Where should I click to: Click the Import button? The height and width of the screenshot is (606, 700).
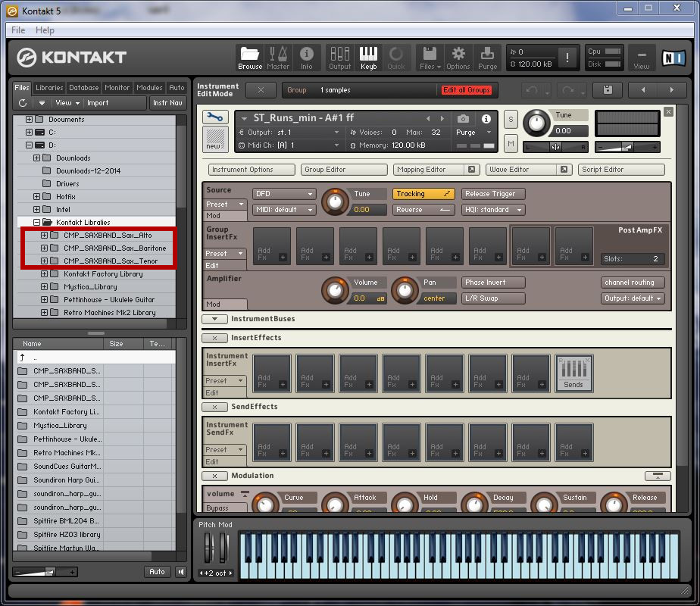[x=98, y=103]
